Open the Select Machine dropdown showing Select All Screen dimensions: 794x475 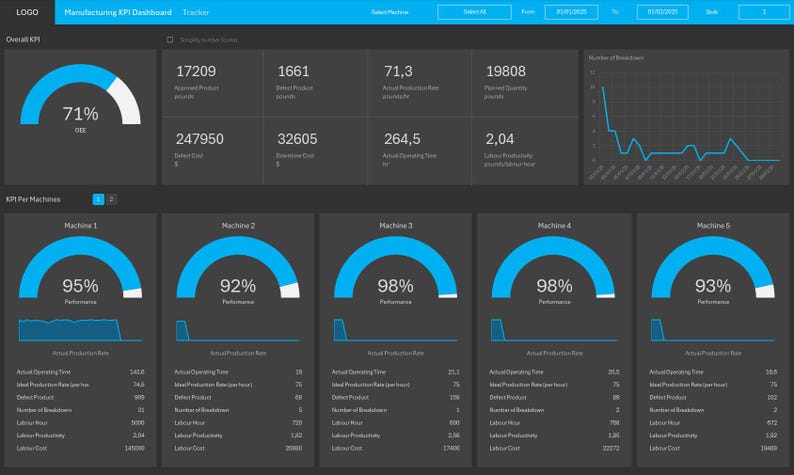[474, 12]
